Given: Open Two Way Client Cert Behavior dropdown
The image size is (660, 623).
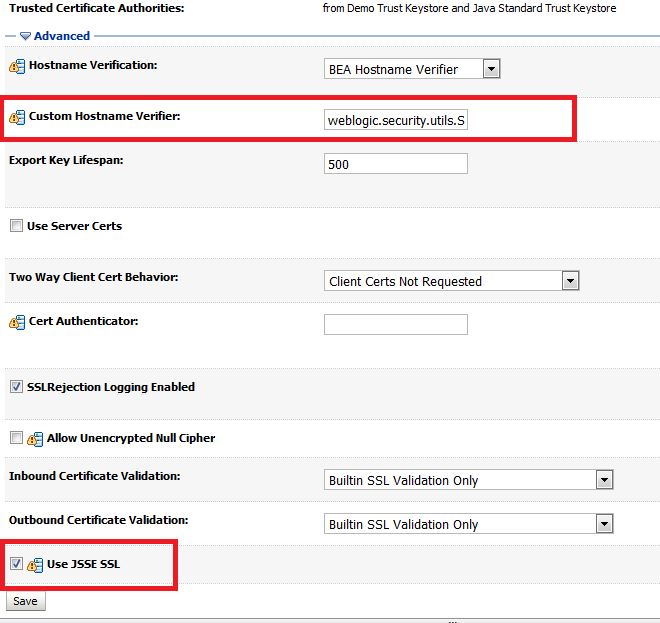Looking at the screenshot, I should pos(452,281).
